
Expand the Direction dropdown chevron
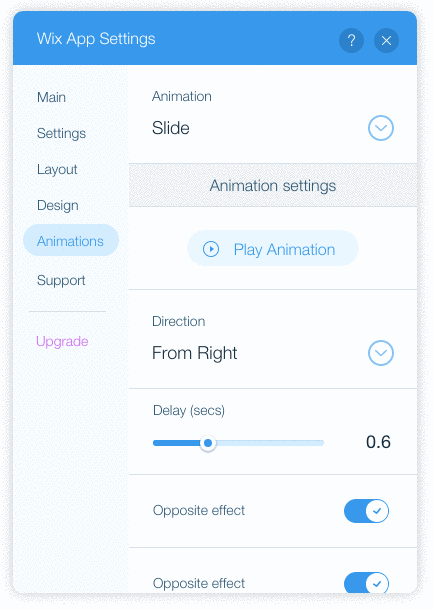pos(381,353)
